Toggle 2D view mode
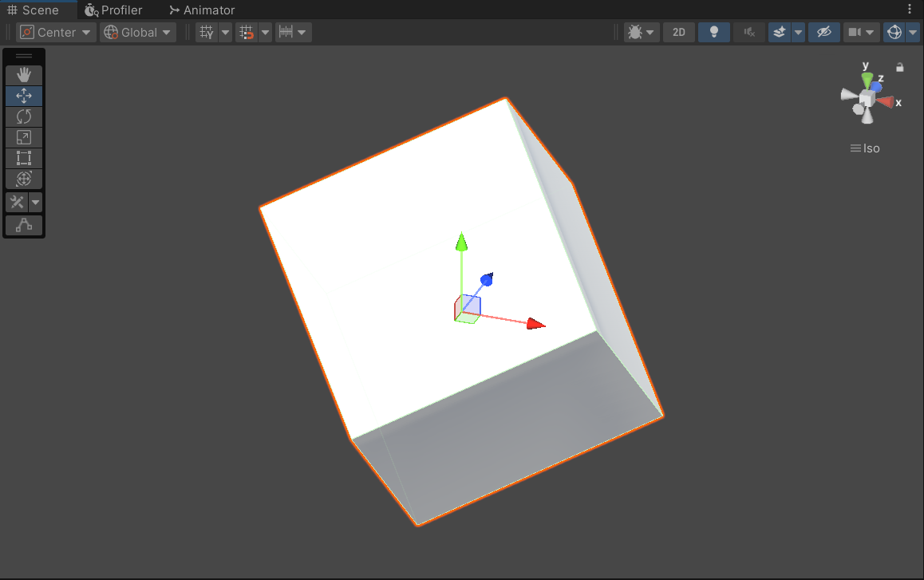The height and width of the screenshot is (580, 924). click(x=679, y=33)
